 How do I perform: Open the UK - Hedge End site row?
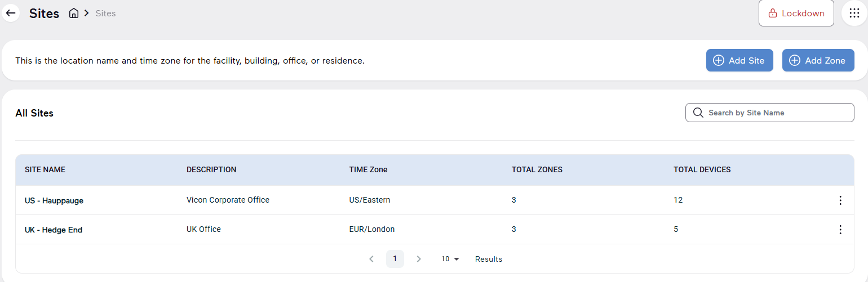[435, 230]
